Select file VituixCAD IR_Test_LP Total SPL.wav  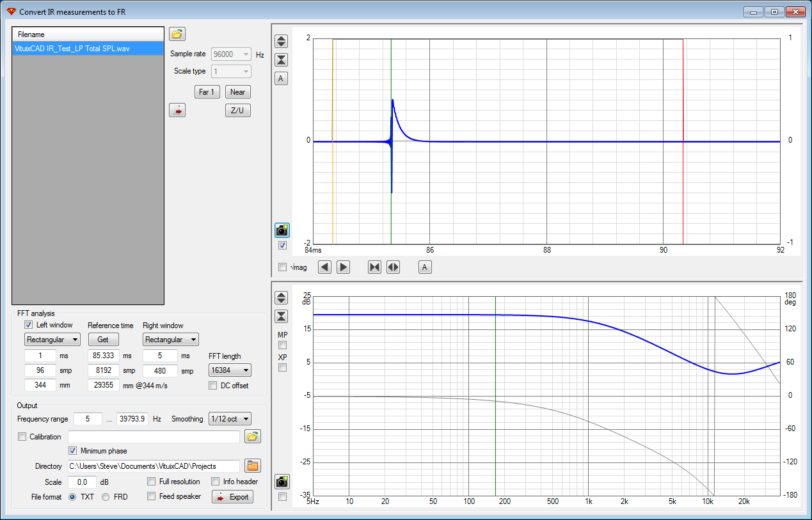click(x=88, y=49)
